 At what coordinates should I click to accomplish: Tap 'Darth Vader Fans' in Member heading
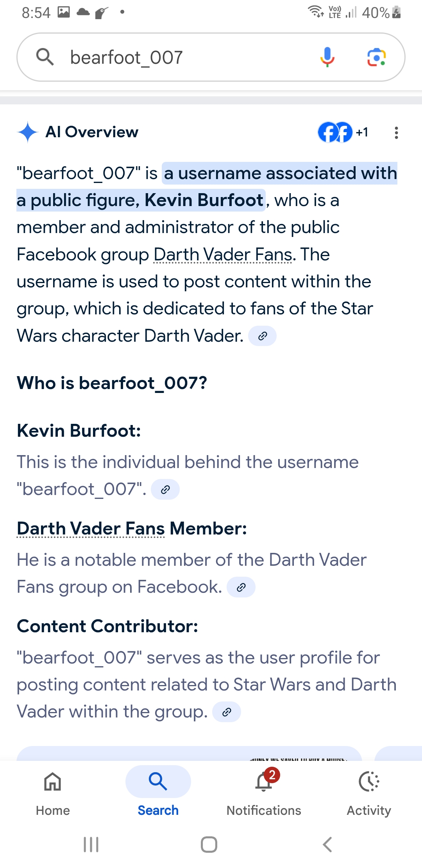click(91, 529)
